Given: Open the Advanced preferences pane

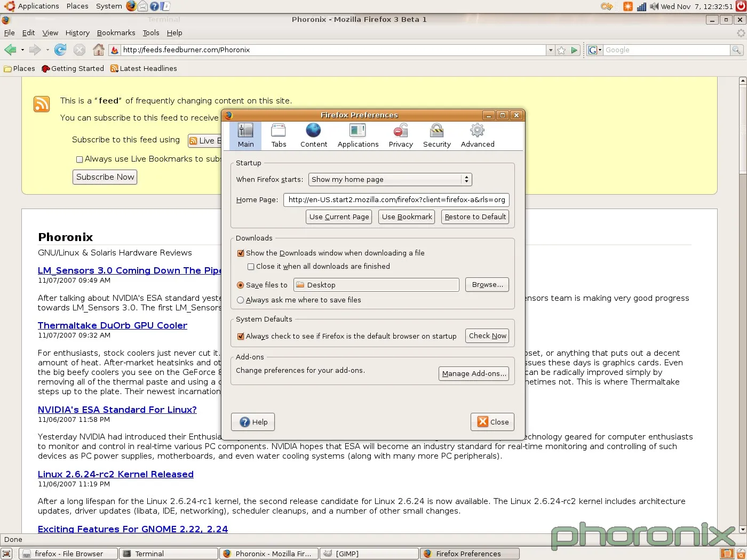Looking at the screenshot, I should pyautogui.click(x=478, y=135).
